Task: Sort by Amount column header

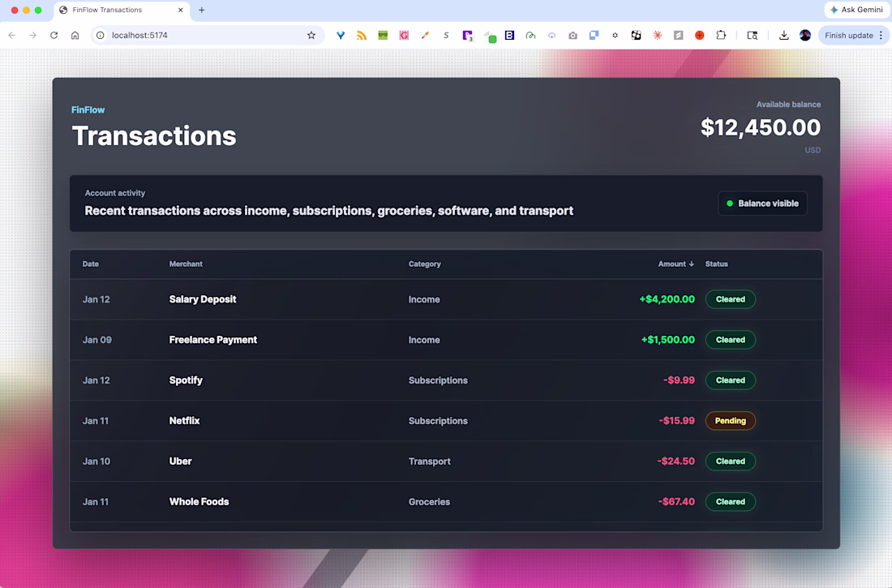Action: (x=675, y=264)
